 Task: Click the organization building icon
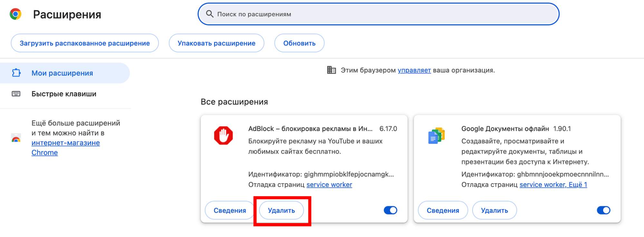331,70
